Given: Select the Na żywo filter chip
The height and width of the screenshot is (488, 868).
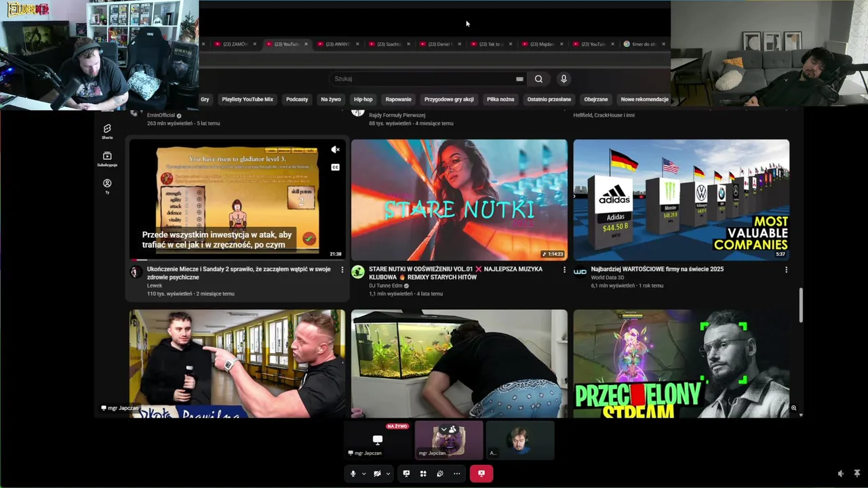Looking at the screenshot, I should click(x=331, y=99).
